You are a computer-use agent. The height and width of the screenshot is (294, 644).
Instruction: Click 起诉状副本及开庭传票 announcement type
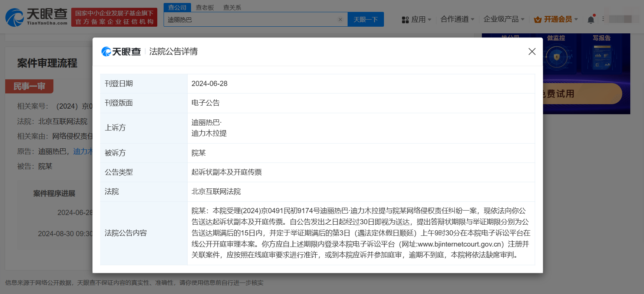point(227,172)
